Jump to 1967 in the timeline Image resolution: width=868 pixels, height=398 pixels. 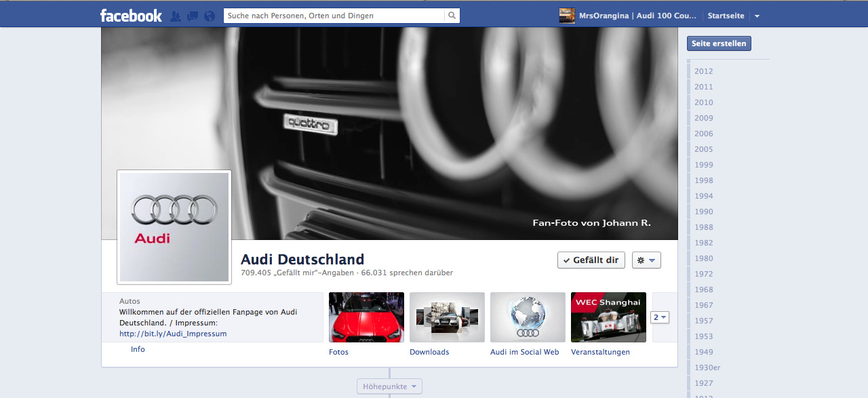point(703,305)
